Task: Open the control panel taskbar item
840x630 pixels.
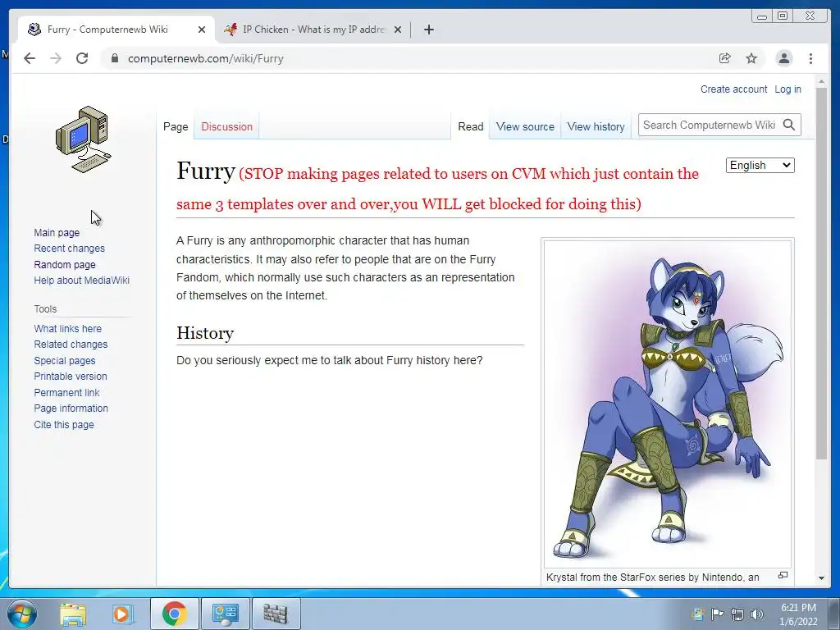Action: tap(225, 614)
